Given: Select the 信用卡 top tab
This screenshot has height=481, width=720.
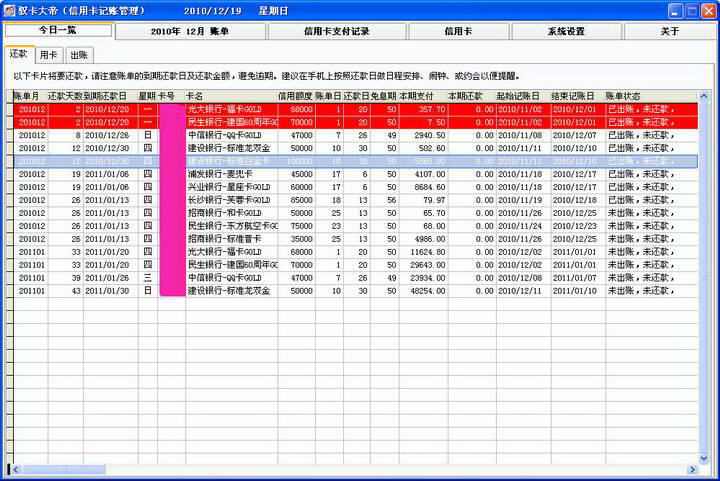Looking at the screenshot, I should [x=458, y=32].
